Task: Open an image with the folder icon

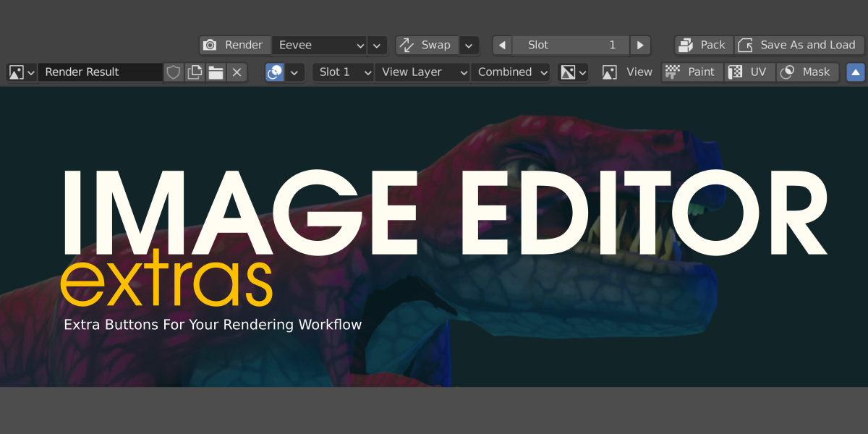Action: [216, 72]
